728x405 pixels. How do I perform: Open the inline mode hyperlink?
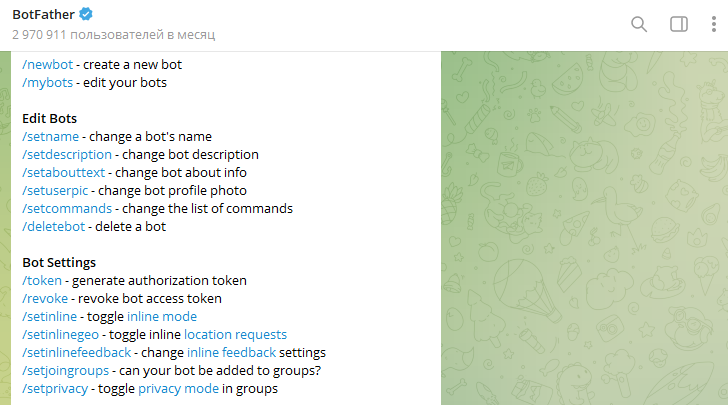coord(162,317)
